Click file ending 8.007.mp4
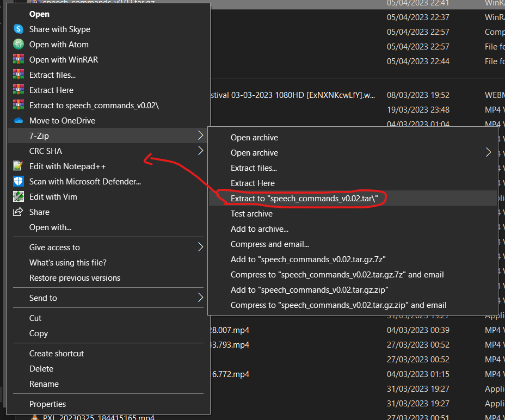This screenshot has width=505, height=420. click(230, 330)
